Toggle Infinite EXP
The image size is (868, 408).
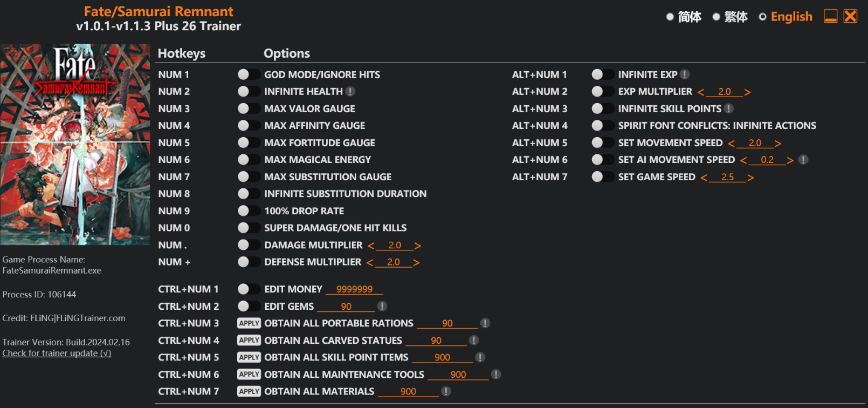coord(602,74)
